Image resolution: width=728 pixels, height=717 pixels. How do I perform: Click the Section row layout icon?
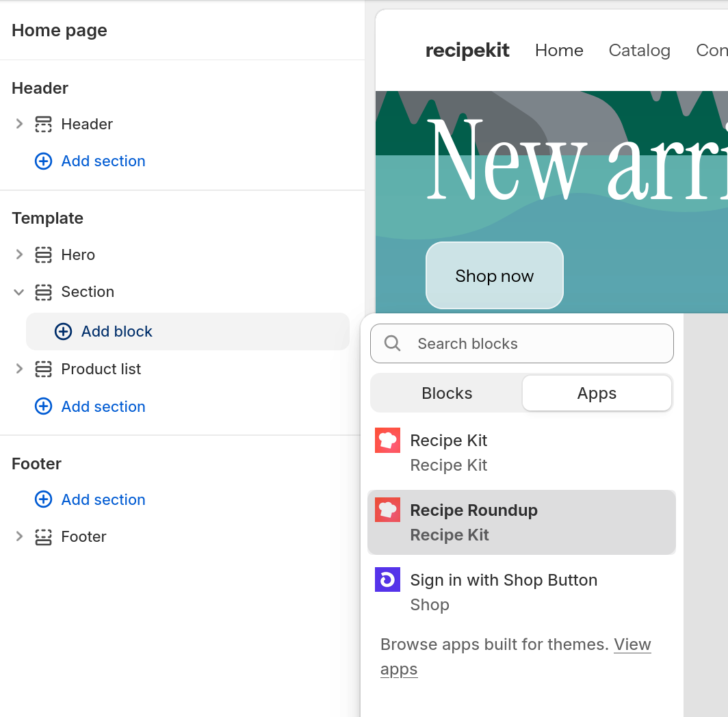tap(43, 292)
